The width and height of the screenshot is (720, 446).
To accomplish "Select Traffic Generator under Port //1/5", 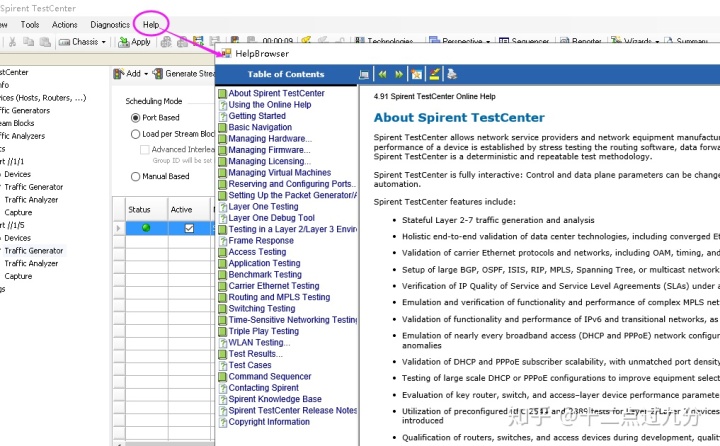I will (x=34, y=251).
